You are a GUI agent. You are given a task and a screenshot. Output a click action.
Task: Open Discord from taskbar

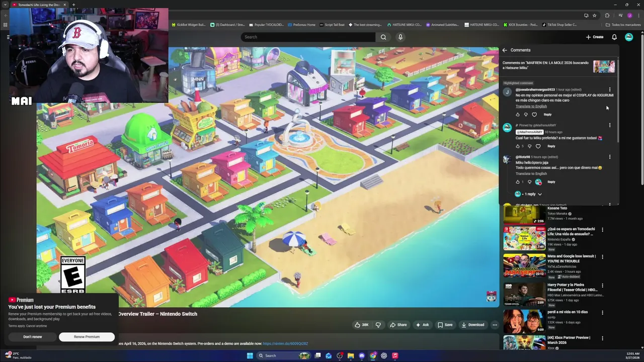pos(362,355)
